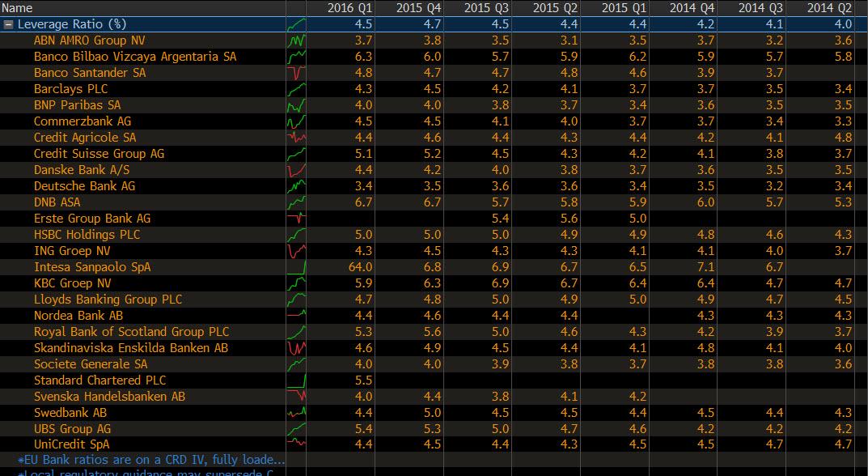Viewport: 868px width, 476px height.
Task: Sort by the Name column header
Action: 17,8
